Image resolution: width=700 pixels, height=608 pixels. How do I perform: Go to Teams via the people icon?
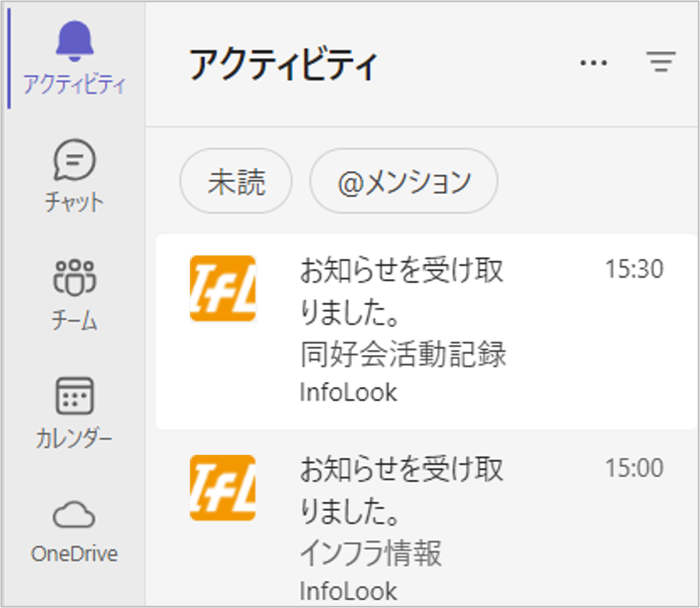point(74,278)
